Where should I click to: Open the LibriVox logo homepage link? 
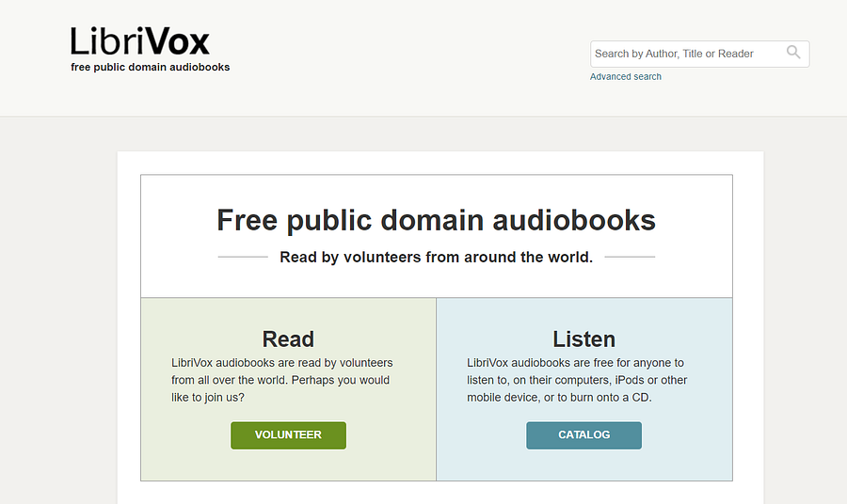pos(140,41)
